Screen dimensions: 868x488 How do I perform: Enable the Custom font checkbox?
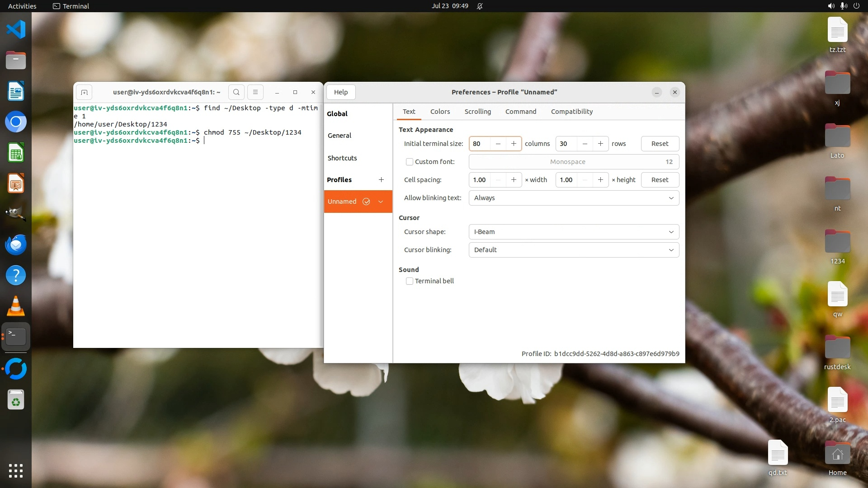click(x=410, y=162)
